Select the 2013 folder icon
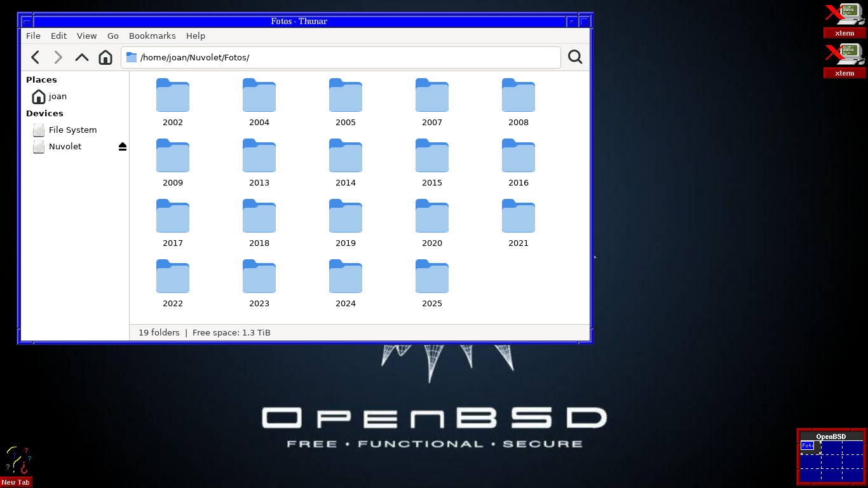The image size is (868, 488). coord(259,156)
